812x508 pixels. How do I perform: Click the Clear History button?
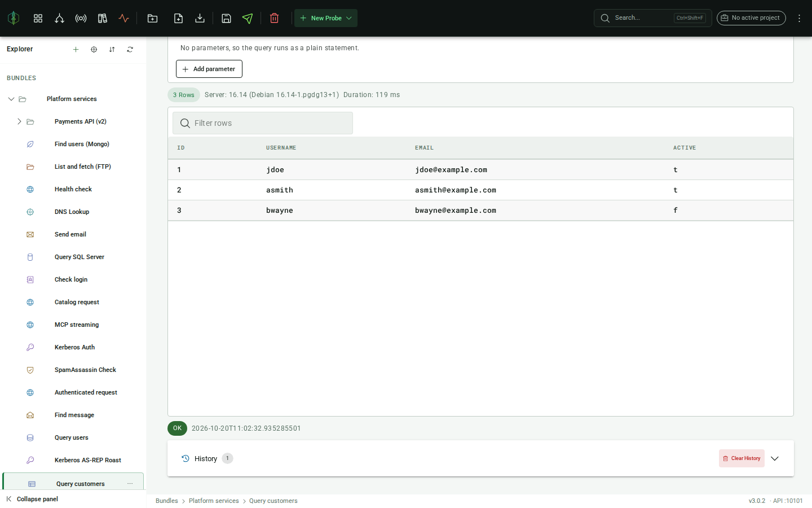coord(742,458)
